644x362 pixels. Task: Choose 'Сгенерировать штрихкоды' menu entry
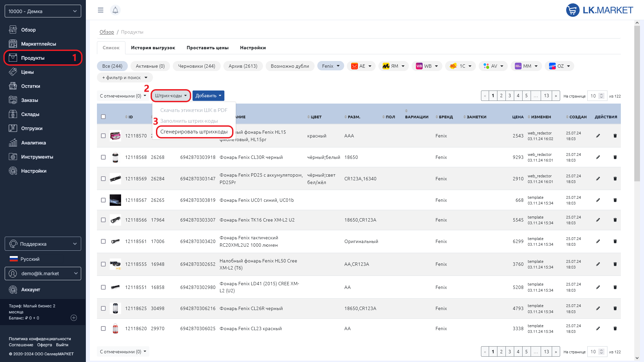click(x=194, y=132)
